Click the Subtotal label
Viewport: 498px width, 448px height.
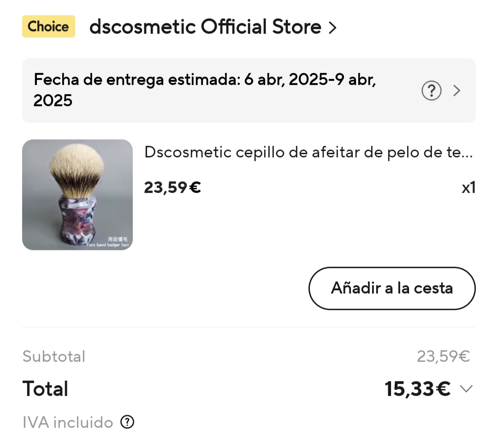coord(54,356)
